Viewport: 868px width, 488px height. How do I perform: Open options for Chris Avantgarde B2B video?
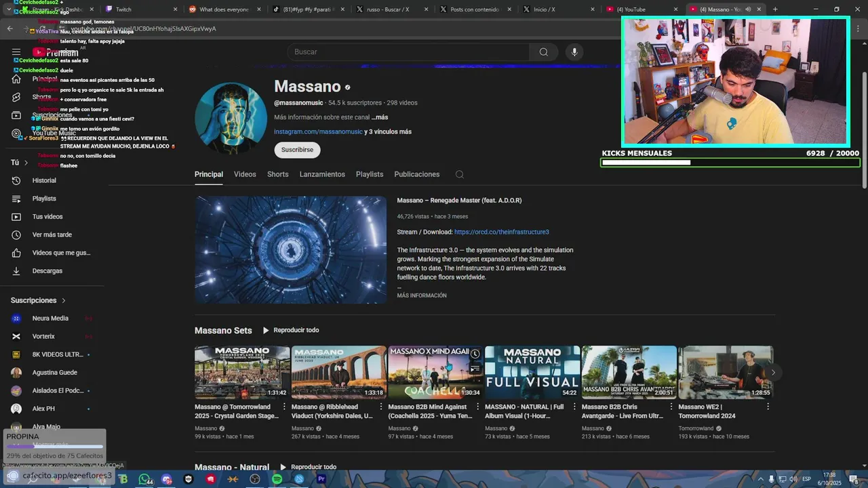click(671, 407)
